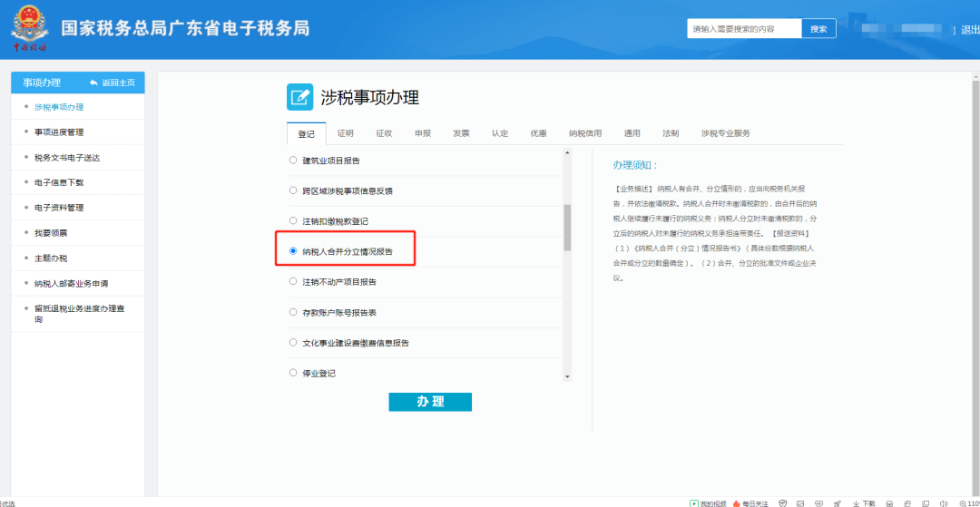980x507 pixels.
Task: Click the 涉税事项办理 edit page icon
Action: [x=300, y=97]
